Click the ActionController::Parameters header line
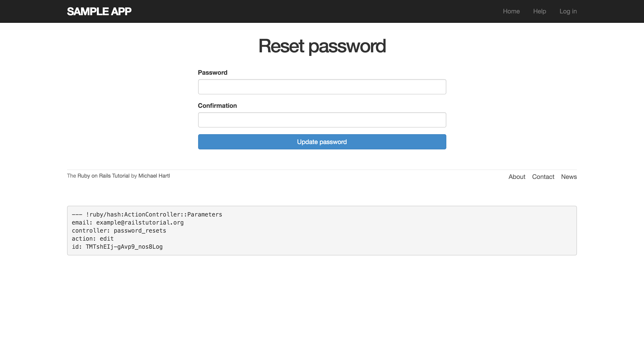Screen dimensions: 644x348 pos(147,214)
